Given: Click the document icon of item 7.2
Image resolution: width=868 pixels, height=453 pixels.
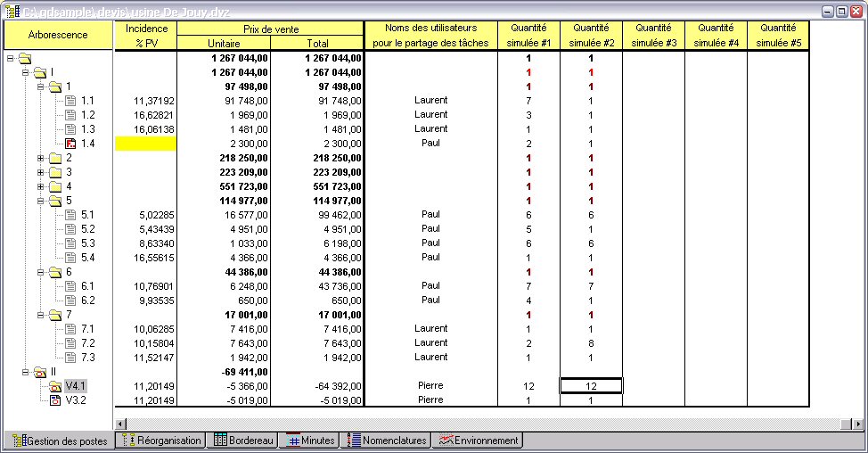Looking at the screenshot, I should pos(71,343).
